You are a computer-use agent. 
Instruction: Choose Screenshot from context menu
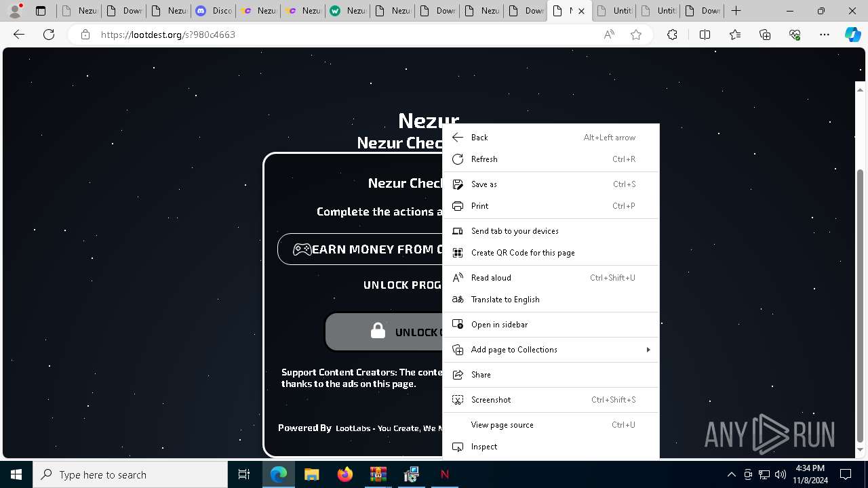551,400
